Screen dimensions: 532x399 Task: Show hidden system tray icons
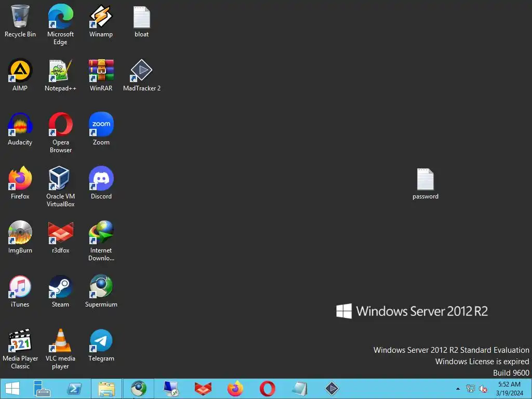point(458,389)
